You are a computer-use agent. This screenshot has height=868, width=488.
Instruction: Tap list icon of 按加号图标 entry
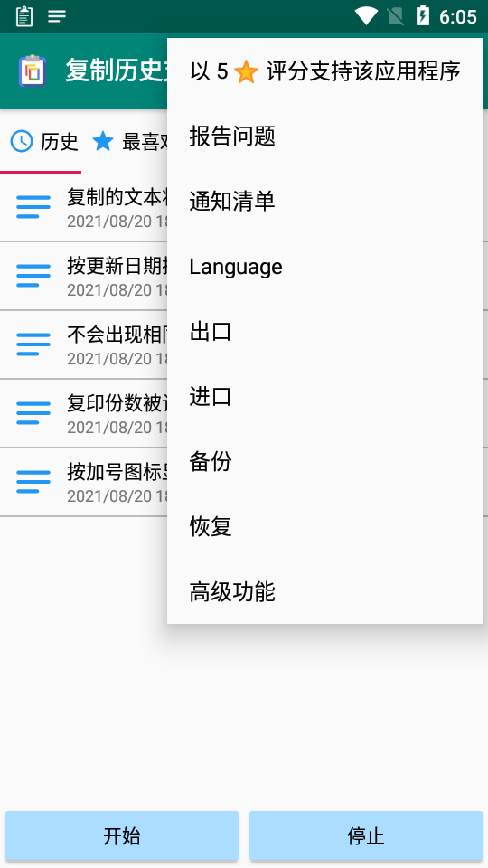[x=33, y=482]
